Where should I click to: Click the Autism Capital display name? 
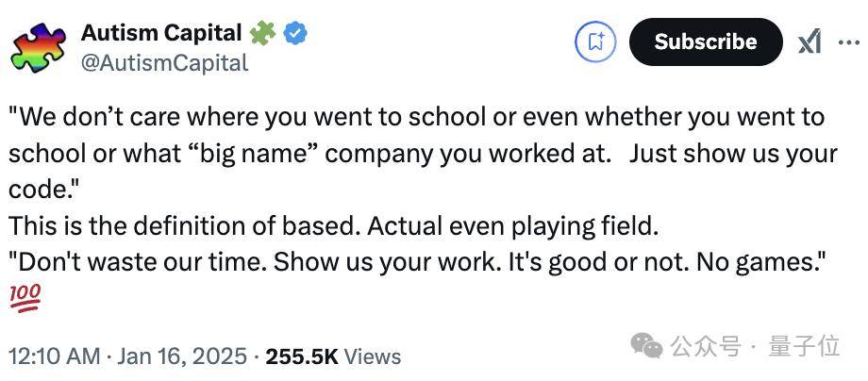coord(161,33)
